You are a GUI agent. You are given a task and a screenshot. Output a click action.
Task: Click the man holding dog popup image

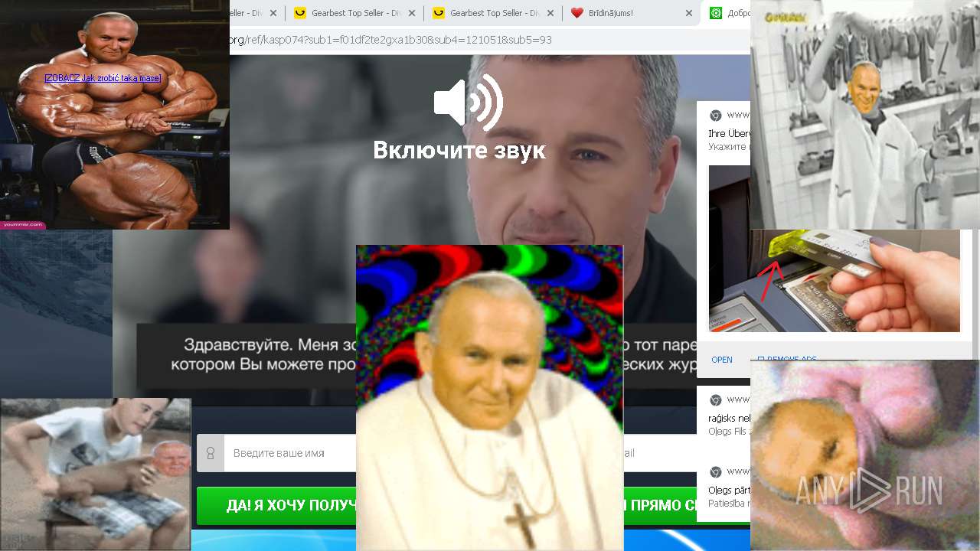[95, 474]
